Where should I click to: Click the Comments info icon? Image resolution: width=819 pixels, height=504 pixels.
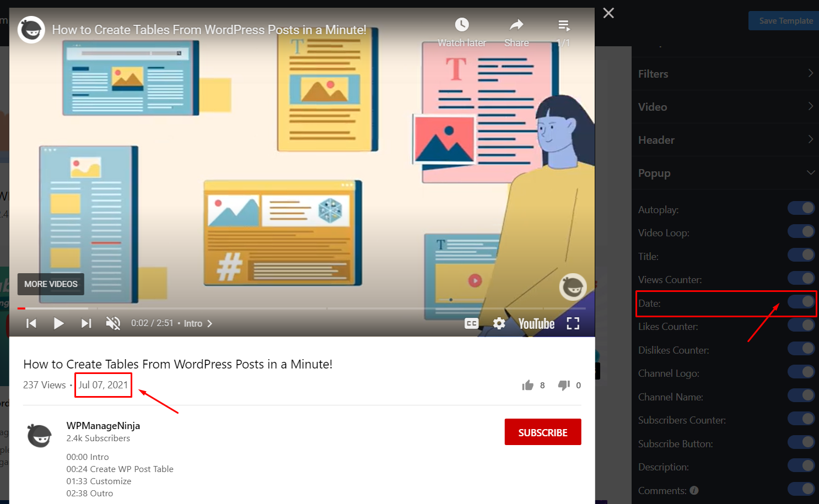[694, 490]
